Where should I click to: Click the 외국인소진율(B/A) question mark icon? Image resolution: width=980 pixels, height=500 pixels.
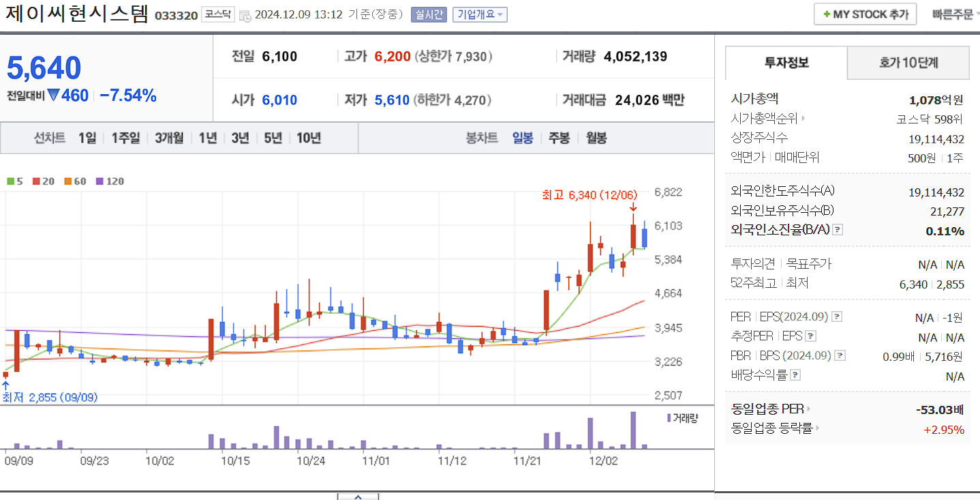[x=838, y=229]
